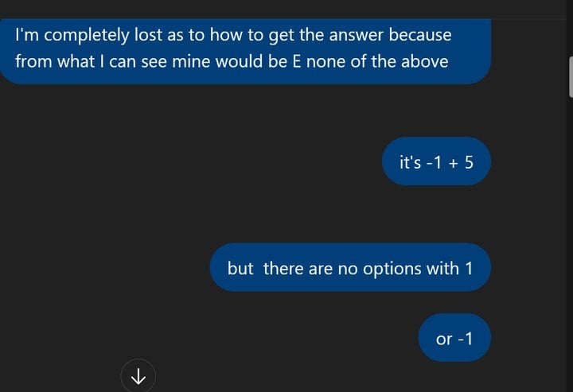The image size is (573, 392).
Task: Click the word "it's" in the second message
Action: (413, 162)
